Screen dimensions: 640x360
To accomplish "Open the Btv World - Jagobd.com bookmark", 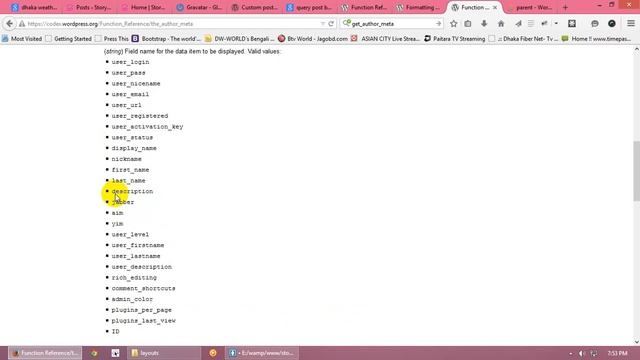I will pos(313,39).
